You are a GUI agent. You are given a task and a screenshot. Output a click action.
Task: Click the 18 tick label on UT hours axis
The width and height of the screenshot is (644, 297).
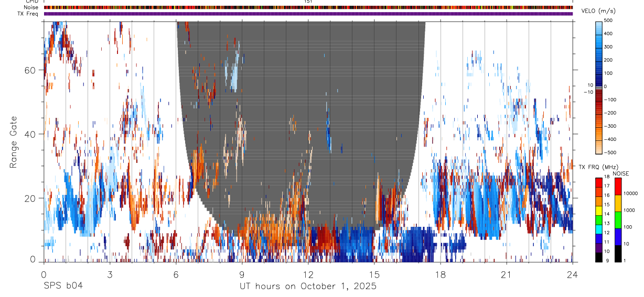coord(440,274)
